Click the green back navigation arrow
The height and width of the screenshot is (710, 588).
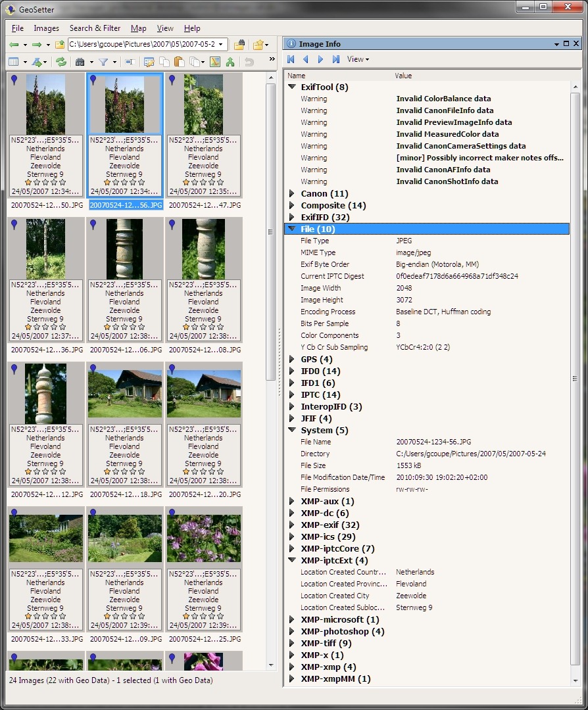pos(14,45)
